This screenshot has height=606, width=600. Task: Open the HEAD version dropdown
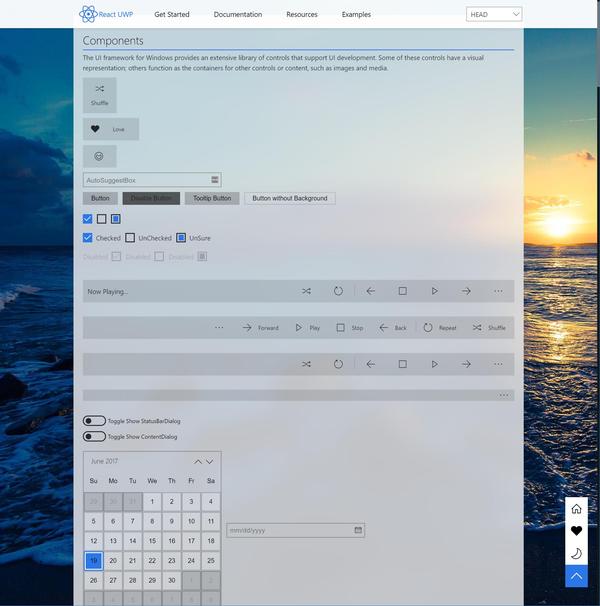point(494,14)
